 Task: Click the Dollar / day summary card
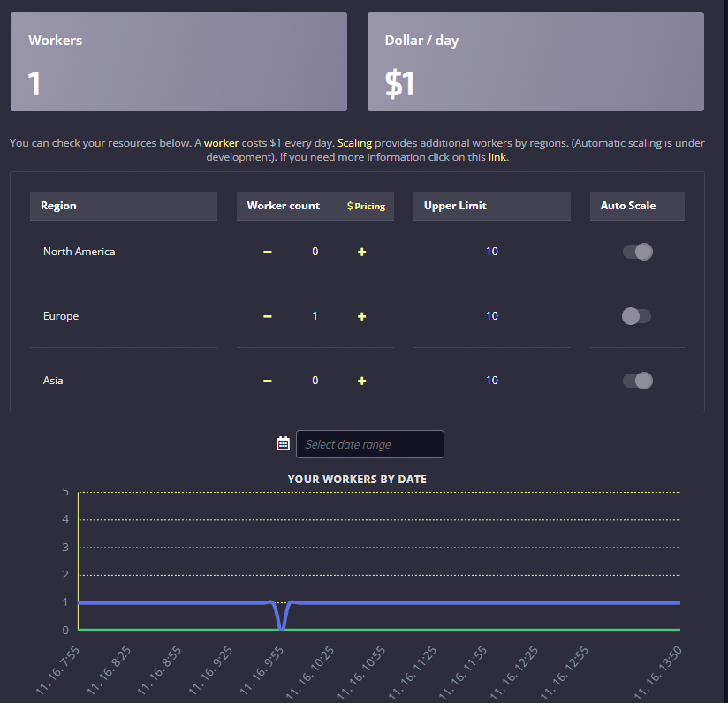tap(535, 62)
